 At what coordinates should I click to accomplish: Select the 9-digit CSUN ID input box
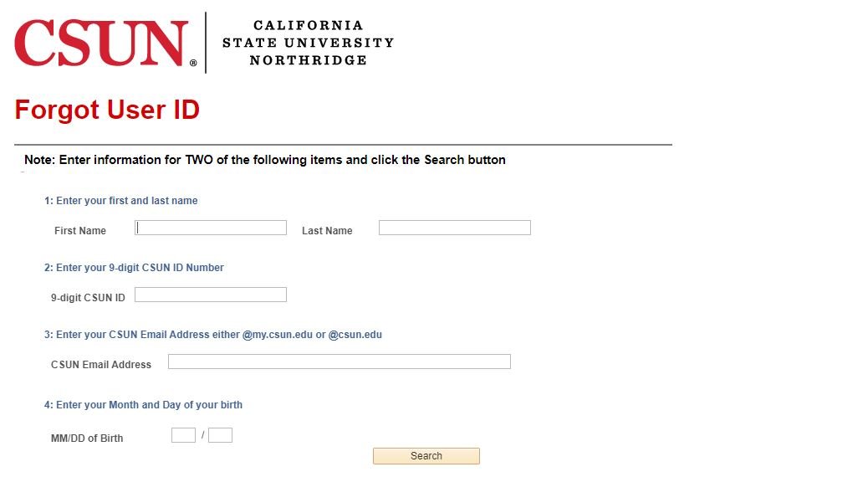pyautogui.click(x=211, y=295)
